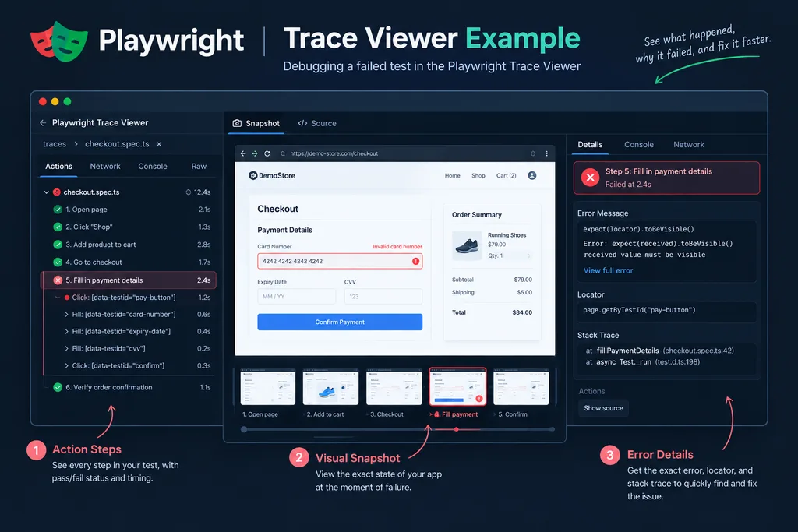Open the Shop link in DemoStore
Screen dimensions: 798x532
point(478,175)
